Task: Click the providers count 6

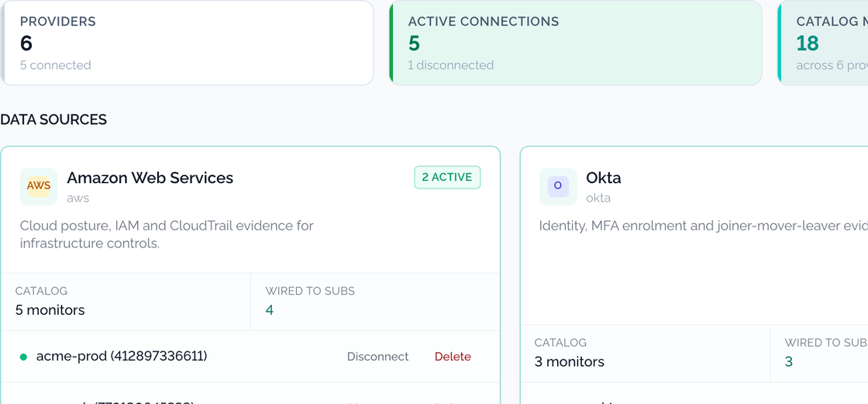Action: pos(26,43)
